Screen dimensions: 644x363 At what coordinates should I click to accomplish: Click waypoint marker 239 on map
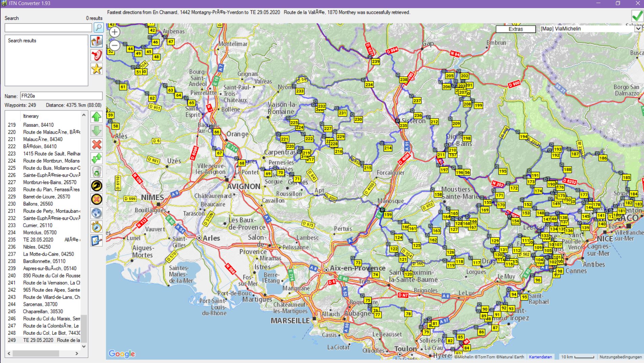click(x=375, y=62)
